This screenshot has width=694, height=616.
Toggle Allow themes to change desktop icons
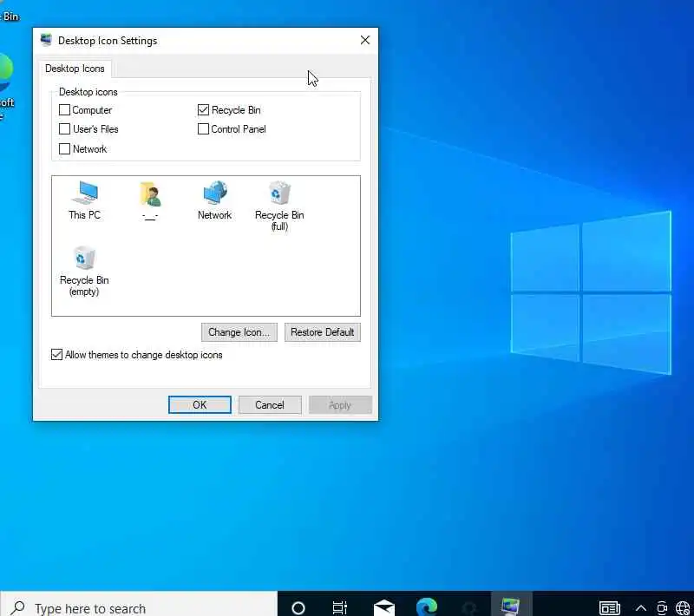[x=56, y=355]
